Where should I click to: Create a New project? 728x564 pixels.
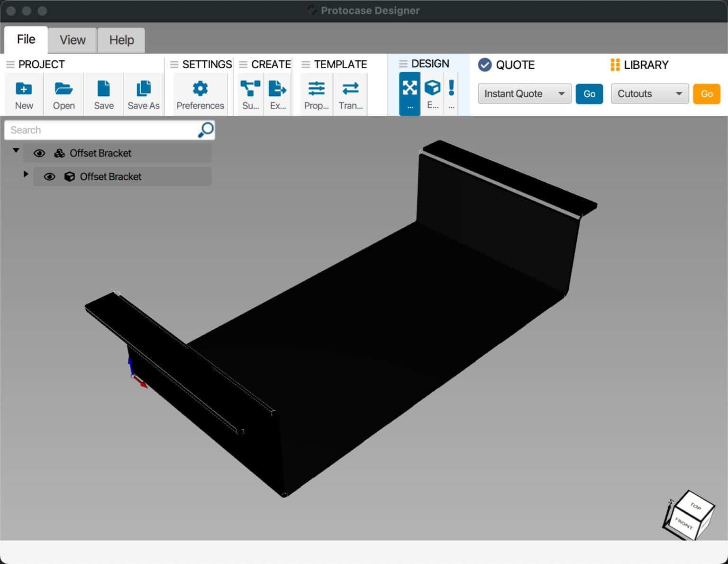(x=24, y=93)
